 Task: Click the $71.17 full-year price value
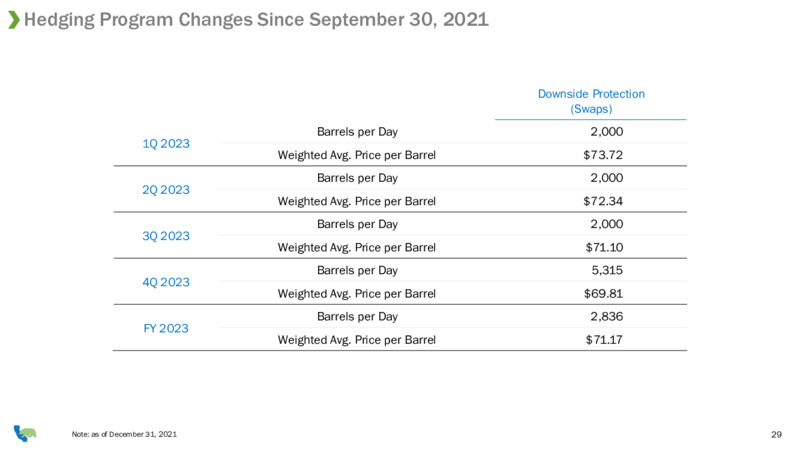pos(604,340)
